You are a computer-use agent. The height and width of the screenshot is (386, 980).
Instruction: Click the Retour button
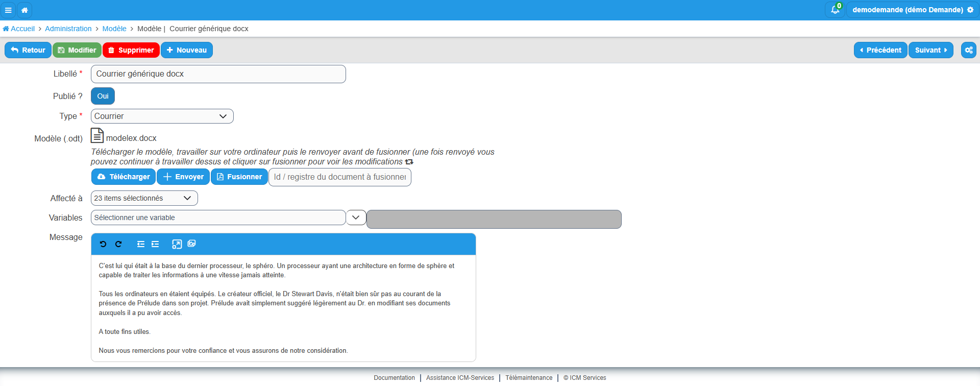tap(28, 50)
